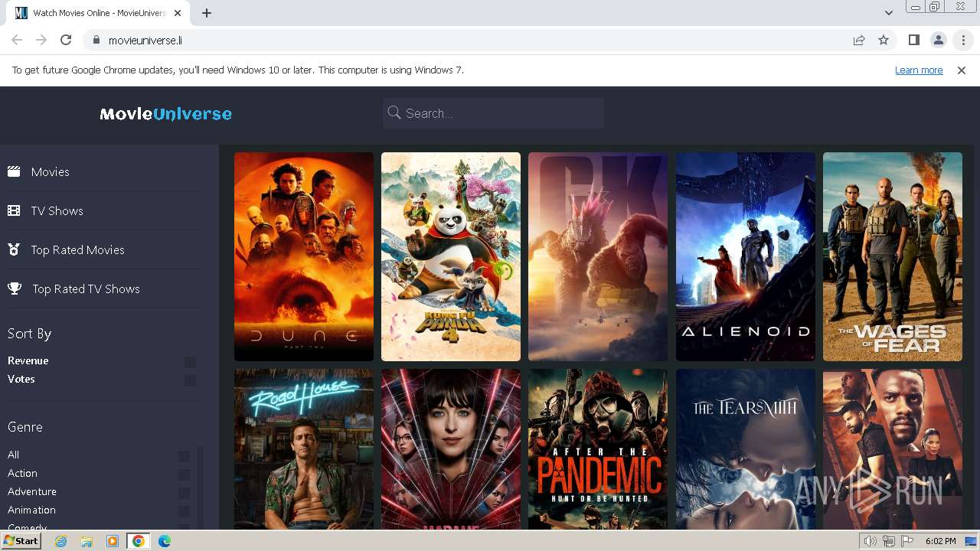Select the Top Rated Movies medal icon
The width and height of the screenshot is (980, 551).
pos(14,249)
